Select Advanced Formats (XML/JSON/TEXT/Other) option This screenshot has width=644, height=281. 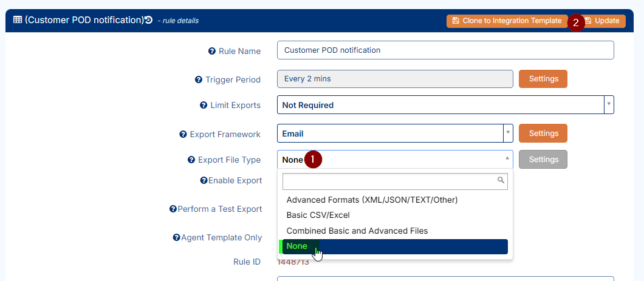tap(372, 200)
